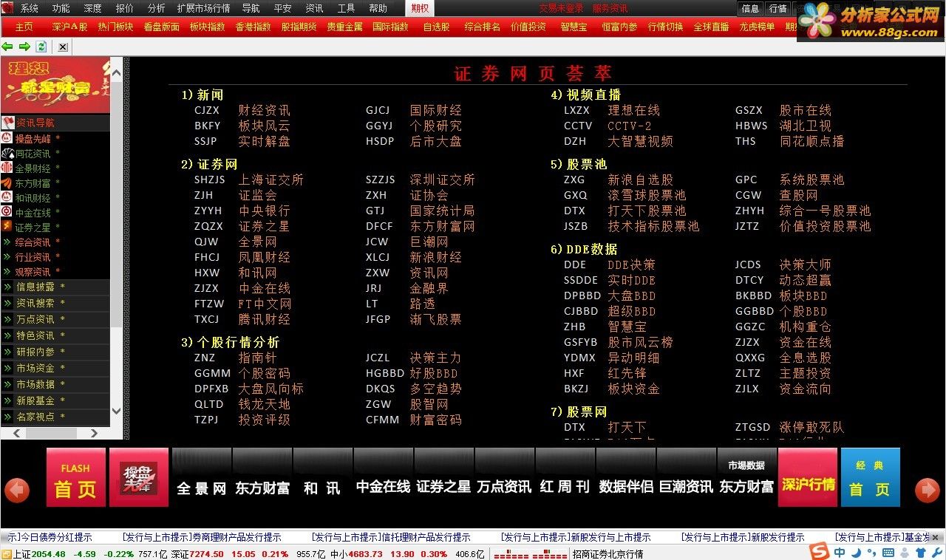Open the 雪球股票池 link
The image size is (946, 560).
pos(647,195)
